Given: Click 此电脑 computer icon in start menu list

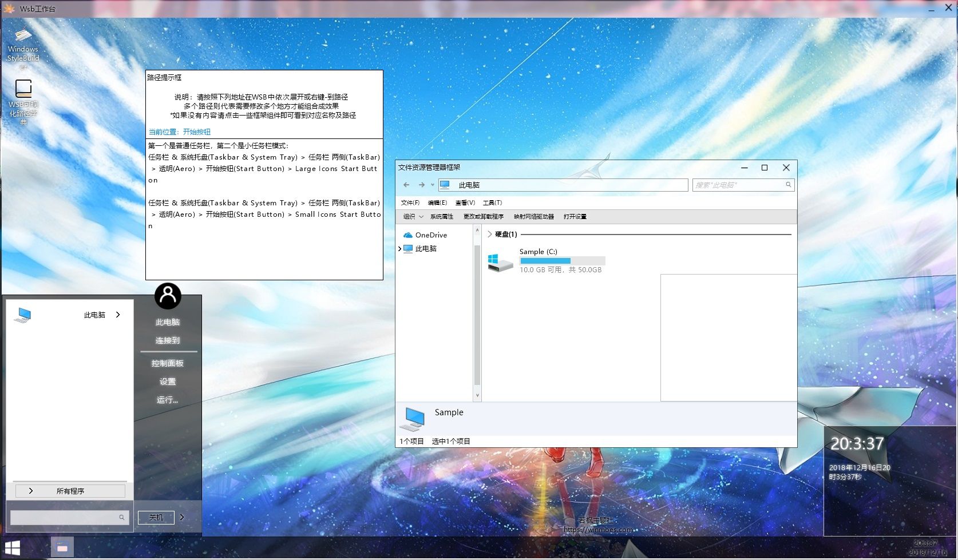Looking at the screenshot, I should point(23,315).
